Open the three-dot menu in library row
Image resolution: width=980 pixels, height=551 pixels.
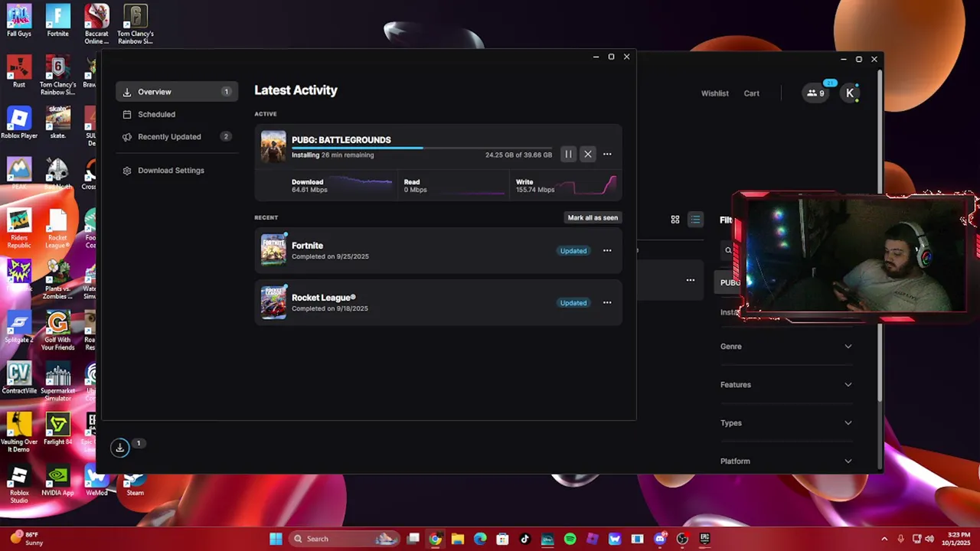pyautogui.click(x=691, y=280)
